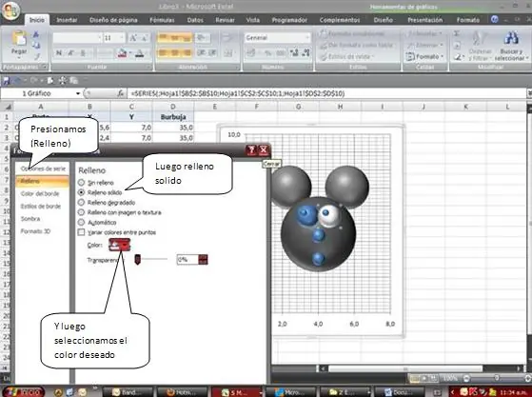Expand the name box dropdown arrow
Image resolution: width=532 pixels, height=397 pixels.
[78, 93]
